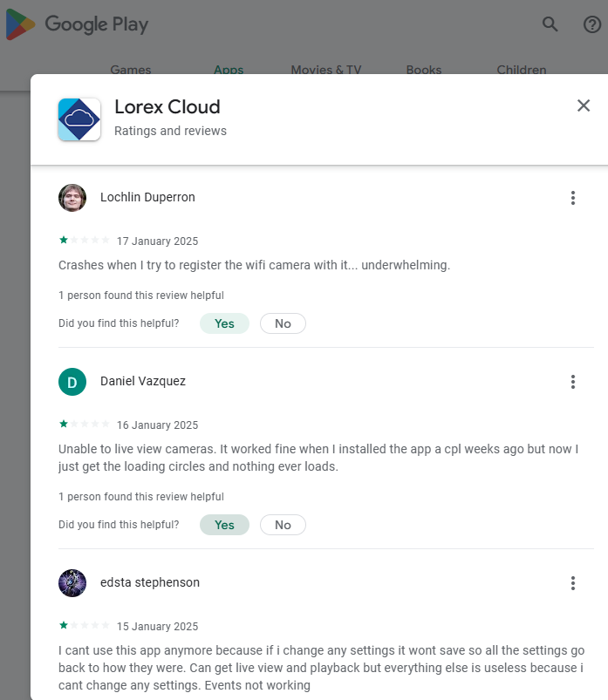
Task: Click the Google Play logo
Action: (77, 24)
